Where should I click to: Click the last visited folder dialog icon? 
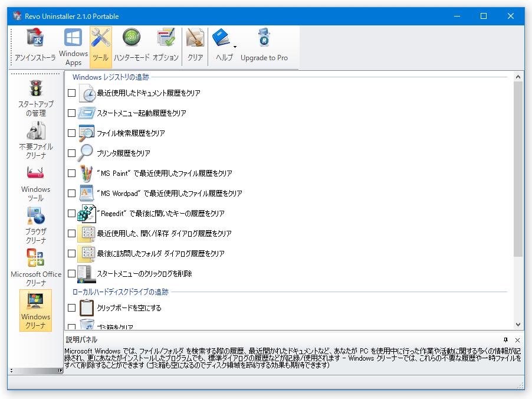87,253
